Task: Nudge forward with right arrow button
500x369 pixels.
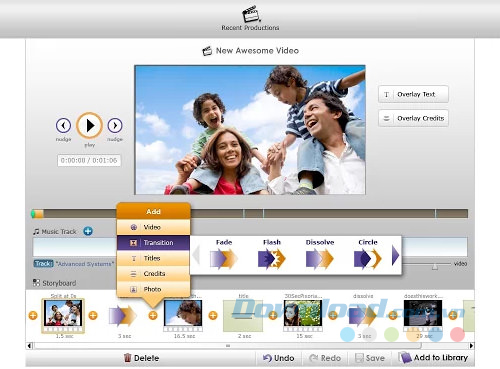Action: [115, 126]
